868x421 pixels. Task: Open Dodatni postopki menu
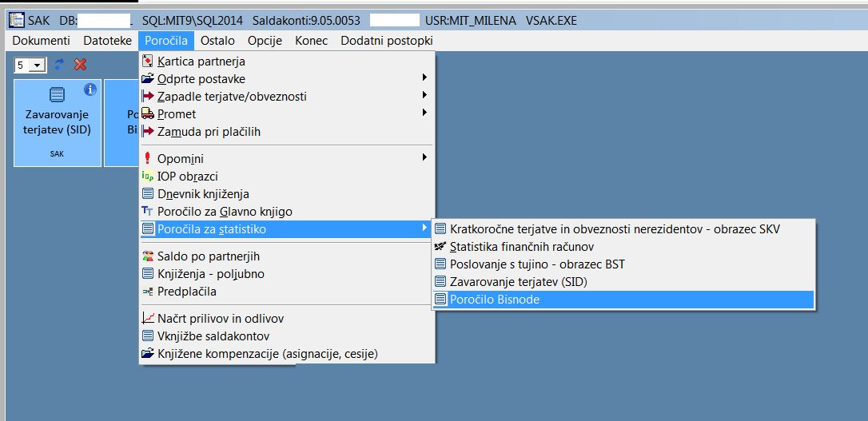(x=386, y=41)
